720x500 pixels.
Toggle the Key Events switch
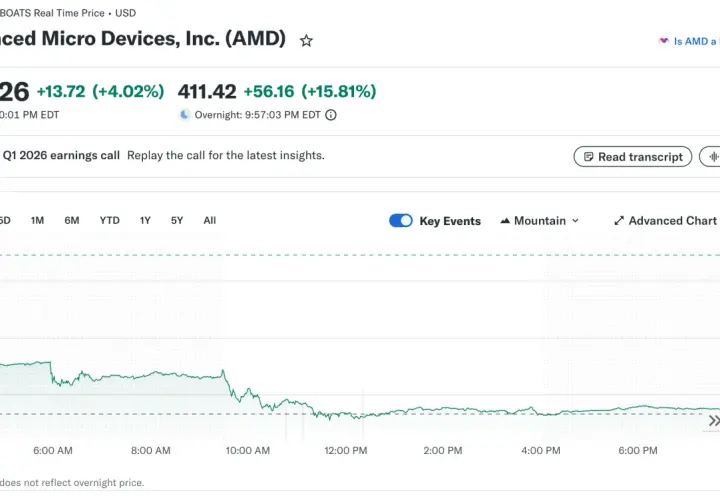tap(401, 221)
